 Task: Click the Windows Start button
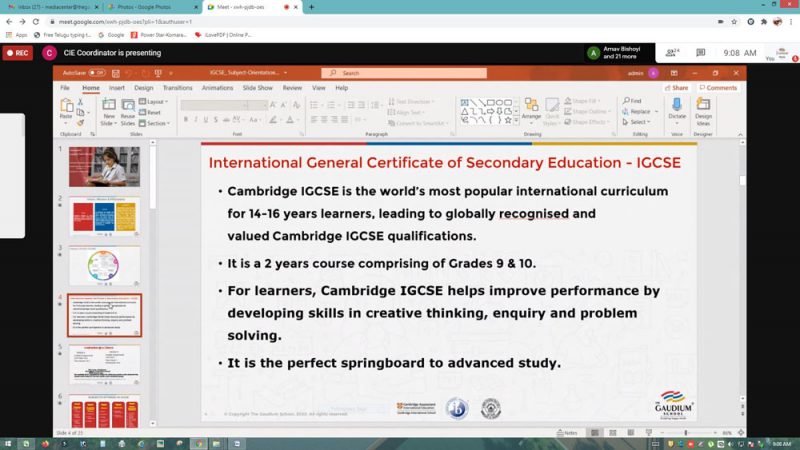pos(8,444)
